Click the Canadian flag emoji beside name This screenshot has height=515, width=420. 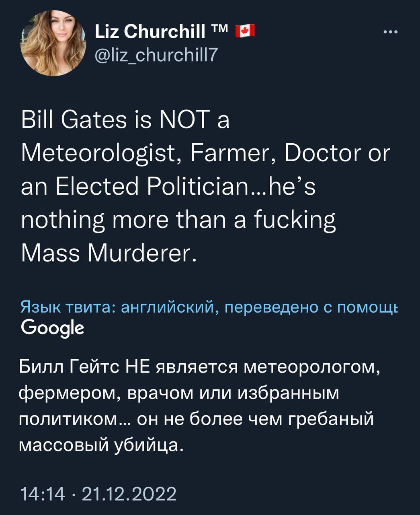[244, 31]
